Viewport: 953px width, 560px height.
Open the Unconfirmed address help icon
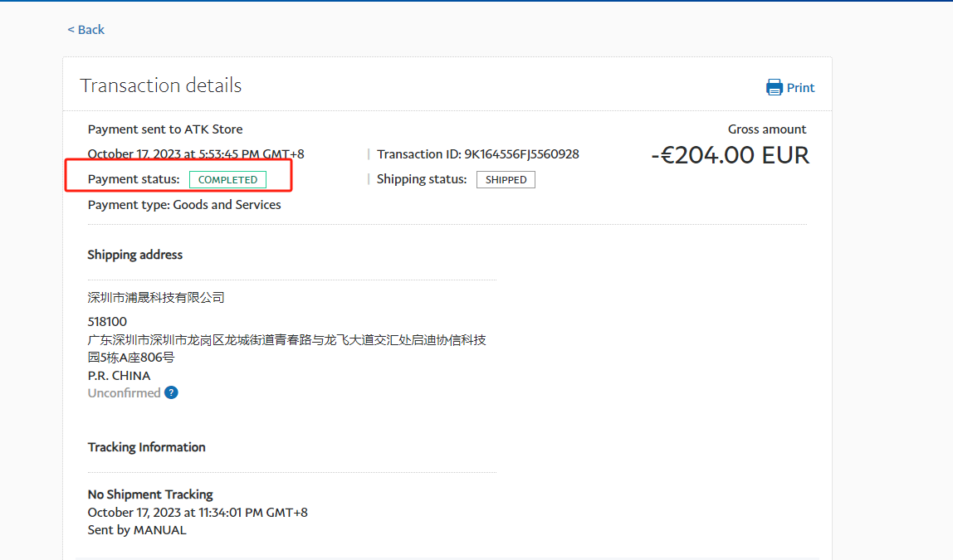(171, 392)
